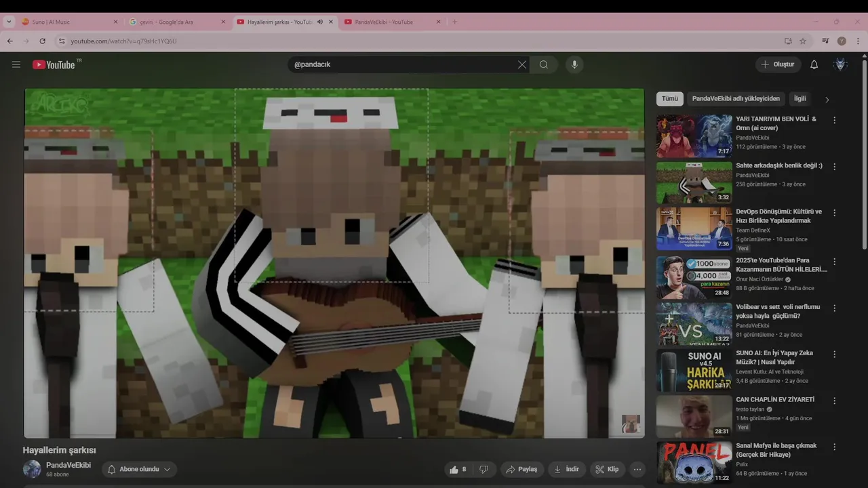Focus the address bar URL
This screenshot has width=868, height=488.
click(x=123, y=41)
